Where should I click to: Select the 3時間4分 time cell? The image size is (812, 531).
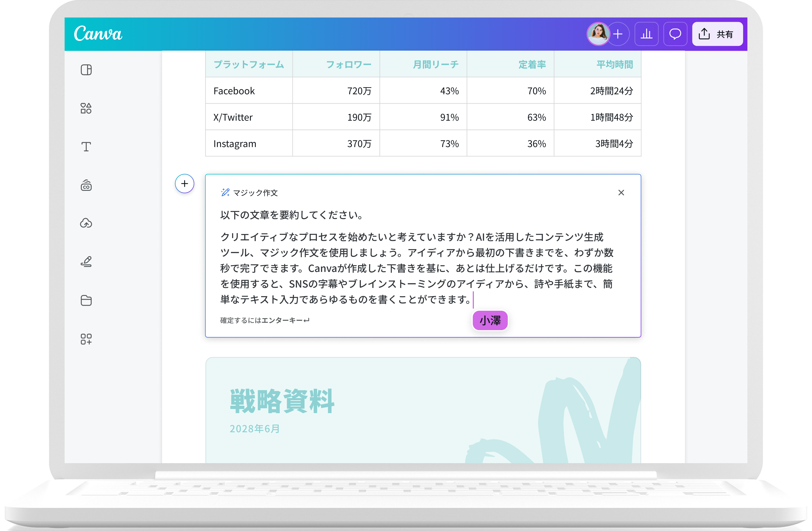point(597,143)
